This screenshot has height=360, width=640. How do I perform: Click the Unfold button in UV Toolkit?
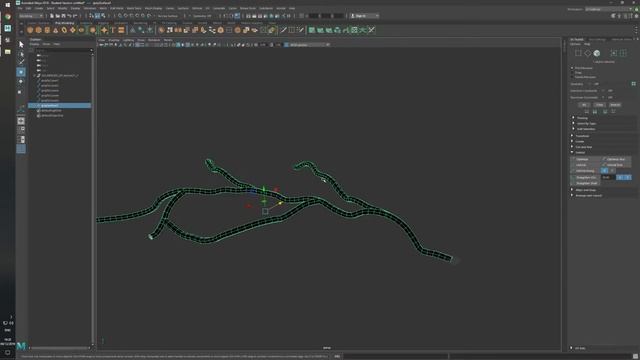coord(584,165)
